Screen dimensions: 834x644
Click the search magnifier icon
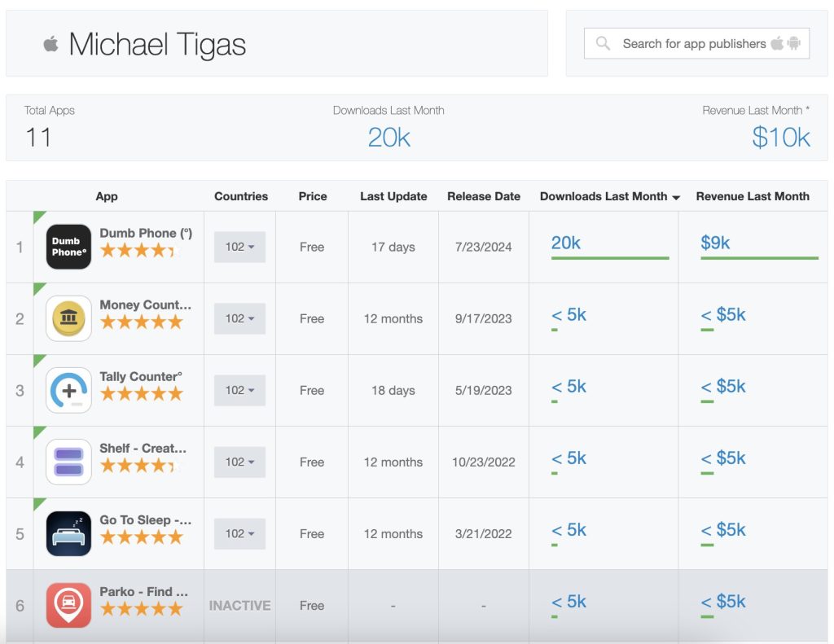tap(603, 44)
